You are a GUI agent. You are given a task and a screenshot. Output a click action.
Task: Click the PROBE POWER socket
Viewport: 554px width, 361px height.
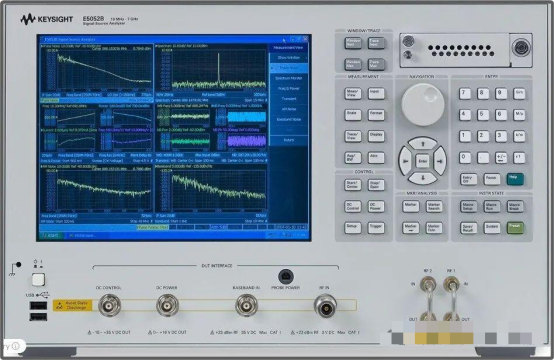[286, 277]
